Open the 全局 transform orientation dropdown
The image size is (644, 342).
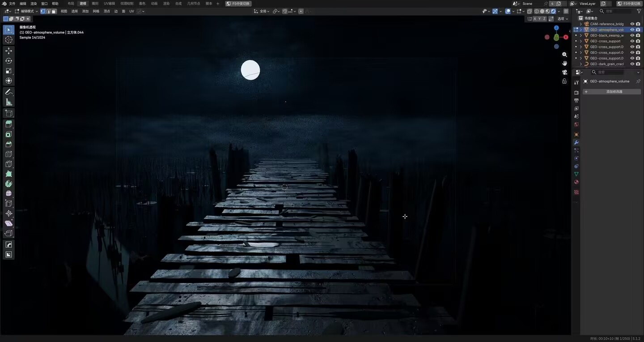[262, 11]
